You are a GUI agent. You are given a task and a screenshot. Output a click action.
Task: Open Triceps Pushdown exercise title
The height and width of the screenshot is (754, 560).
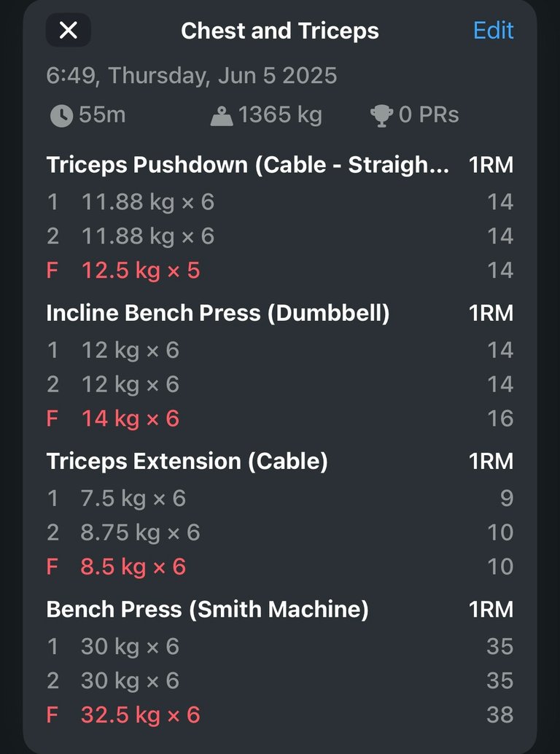(248, 165)
